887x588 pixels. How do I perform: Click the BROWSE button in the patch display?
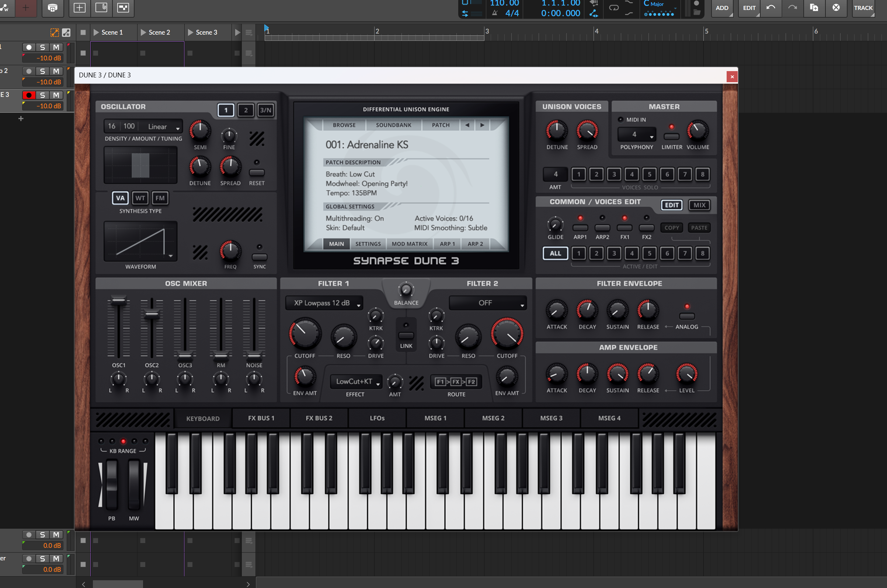point(344,125)
